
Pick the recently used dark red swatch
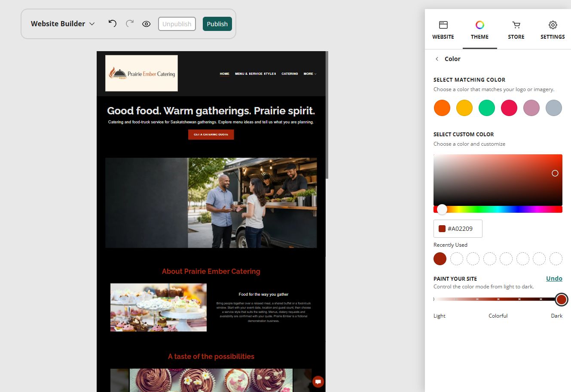pyautogui.click(x=440, y=259)
